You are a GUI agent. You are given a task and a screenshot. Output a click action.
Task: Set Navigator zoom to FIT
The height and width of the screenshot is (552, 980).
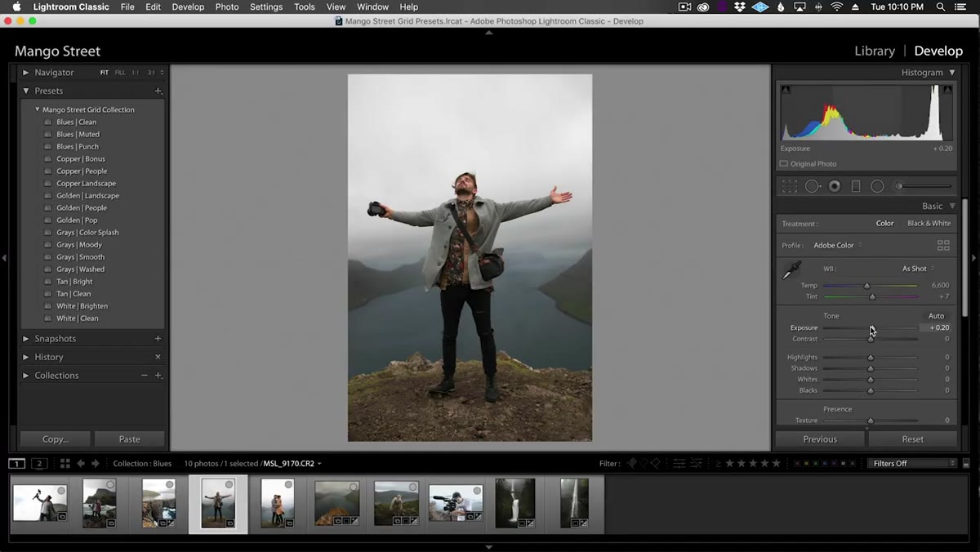click(105, 73)
